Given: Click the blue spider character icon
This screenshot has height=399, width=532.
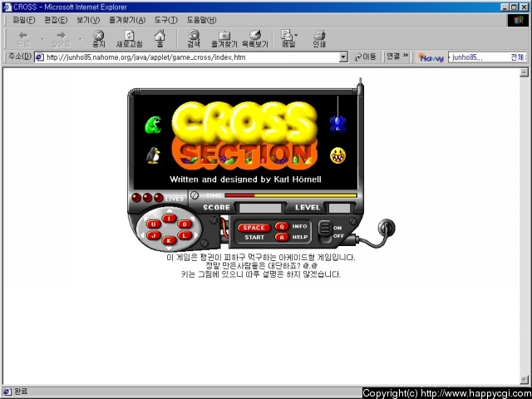Looking at the screenshot, I should pos(337,124).
